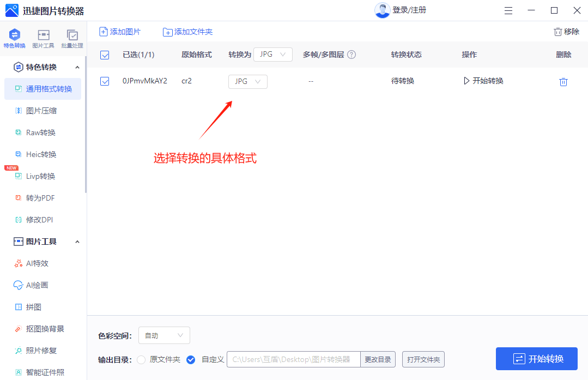The image size is (588, 380).
Task: Toggle the checkbox for file 0JPmvMkAY2
Action: click(x=105, y=81)
